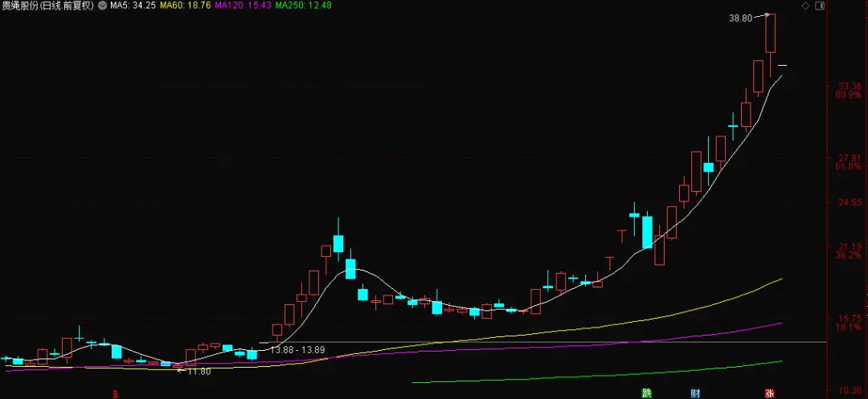868x399 pixels.
Task: Click the 38.2% retracement level label
Action: [x=848, y=255]
